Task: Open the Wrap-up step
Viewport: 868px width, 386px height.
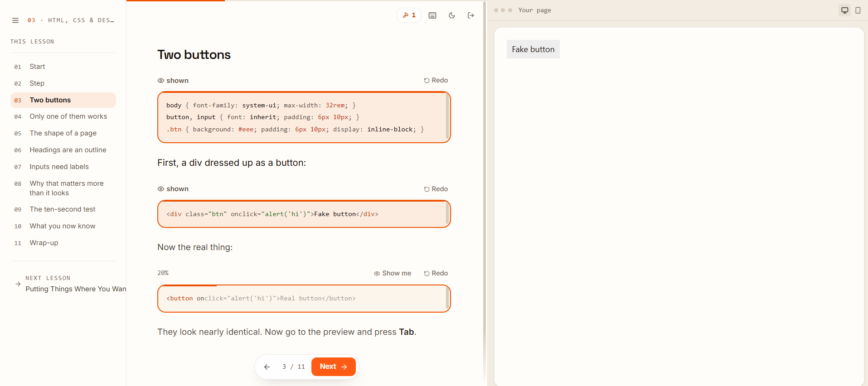Action: tap(63, 243)
